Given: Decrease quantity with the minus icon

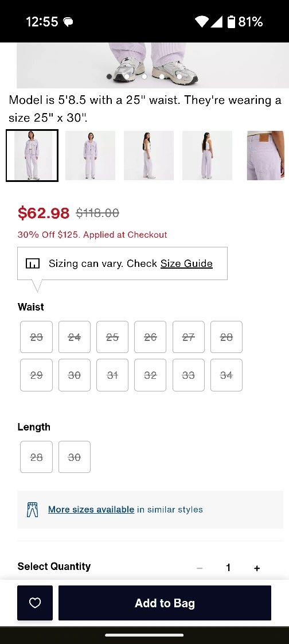Looking at the screenshot, I should coord(200,568).
